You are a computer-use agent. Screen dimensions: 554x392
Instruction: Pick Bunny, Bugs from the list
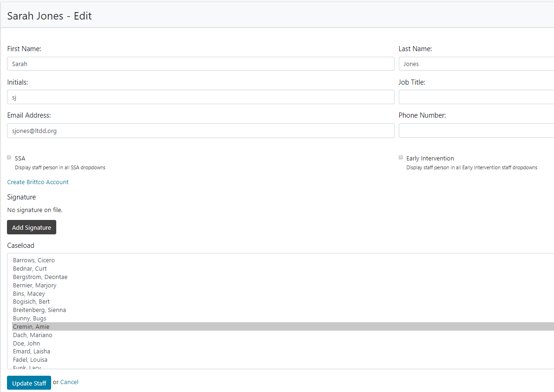pyautogui.click(x=30, y=319)
